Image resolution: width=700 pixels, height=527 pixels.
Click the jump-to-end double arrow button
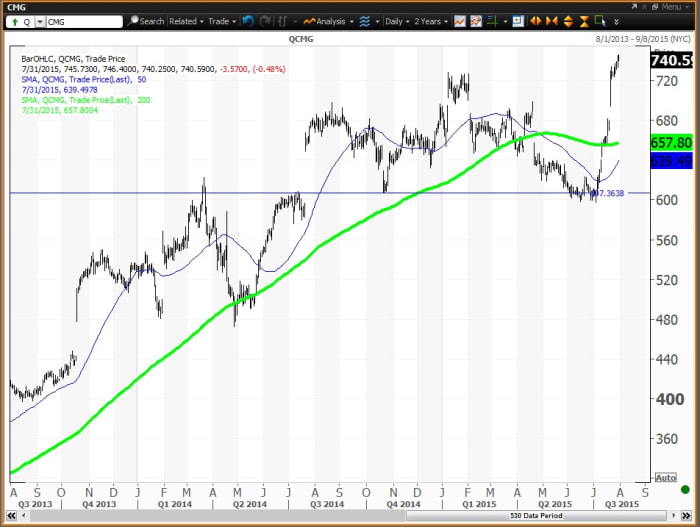pos(686,516)
